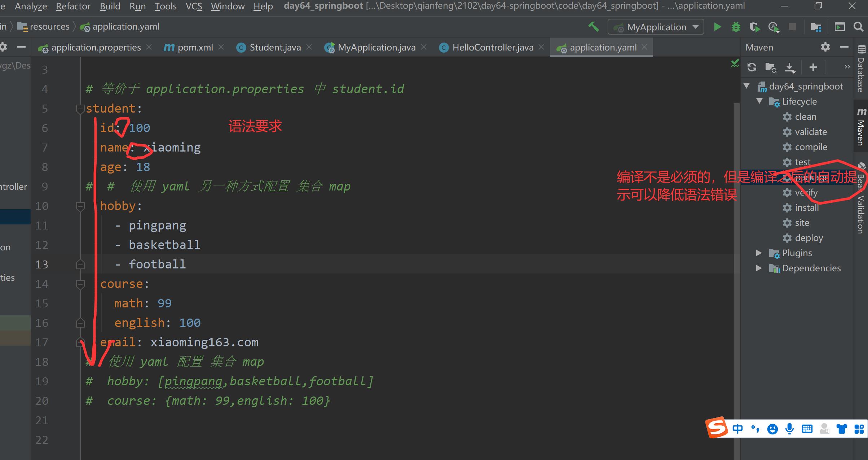Fold the hobby block at line 10
This screenshot has height=460, width=868.
tap(80, 206)
